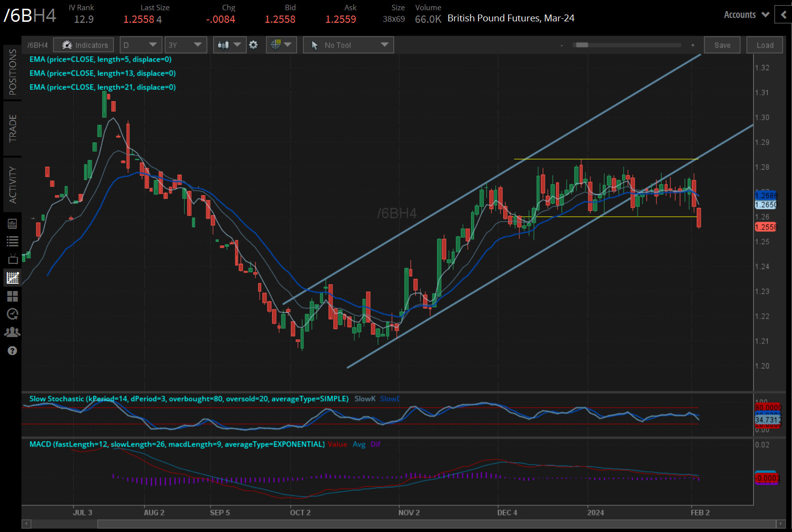Open Help via the question mark icon

(13, 350)
